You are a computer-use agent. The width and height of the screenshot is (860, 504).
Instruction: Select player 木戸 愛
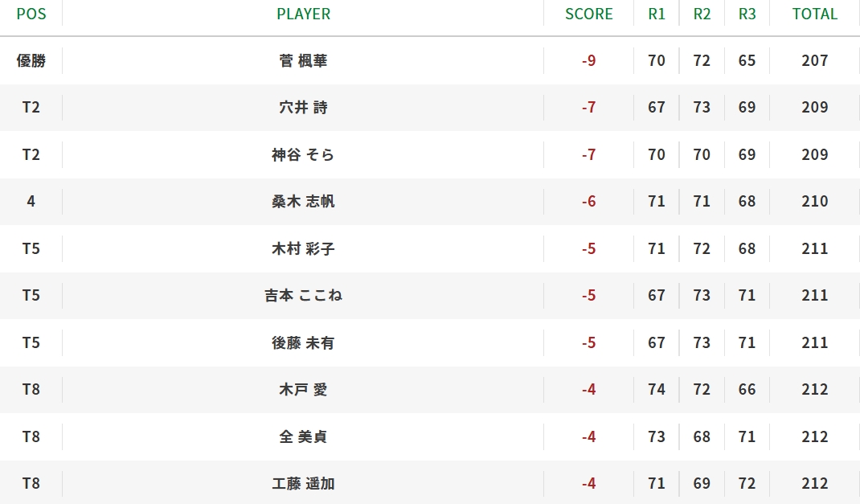(x=303, y=390)
